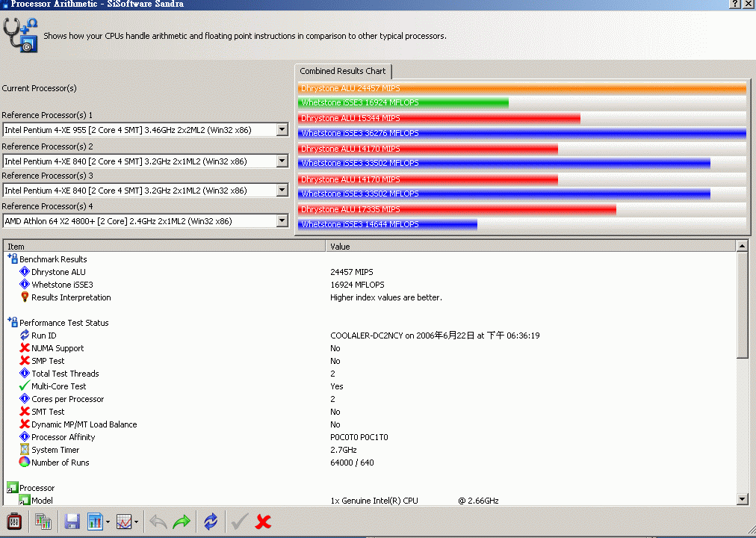Click the floppy disk save icon
This screenshot has height=538, width=756.
coord(72,522)
